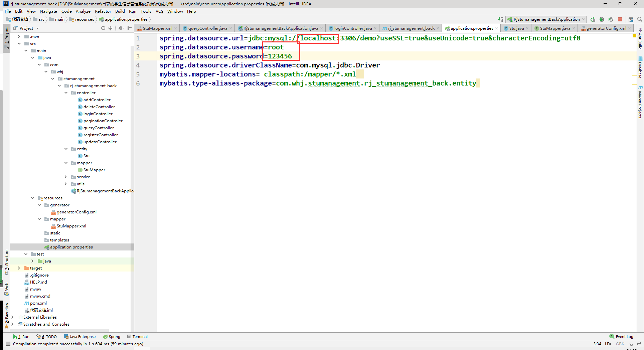Stop the running application with red square
The image size is (644, 350).
point(620,19)
